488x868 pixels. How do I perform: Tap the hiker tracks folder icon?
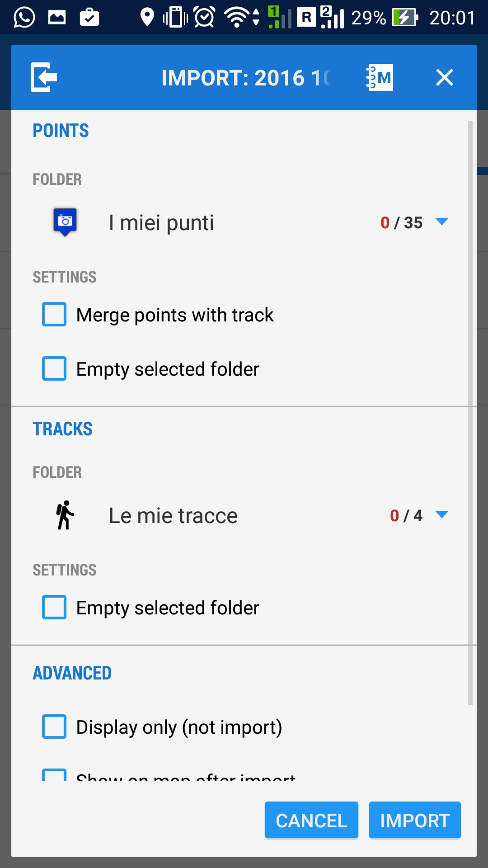coord(65,515)
